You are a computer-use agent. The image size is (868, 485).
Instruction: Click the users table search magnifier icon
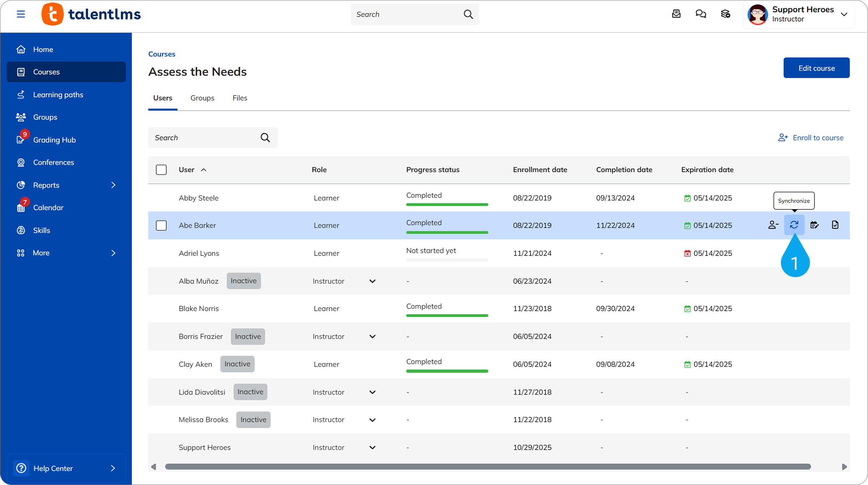[265, 138]
